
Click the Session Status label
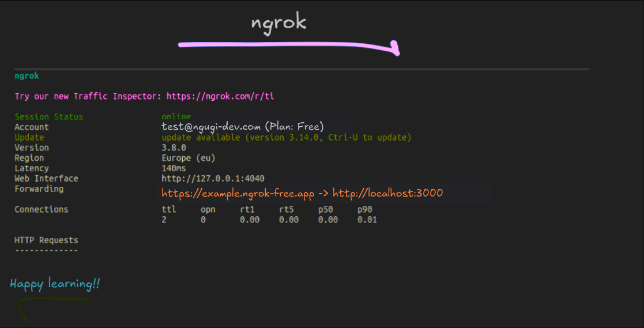click(x=48, y=117)
